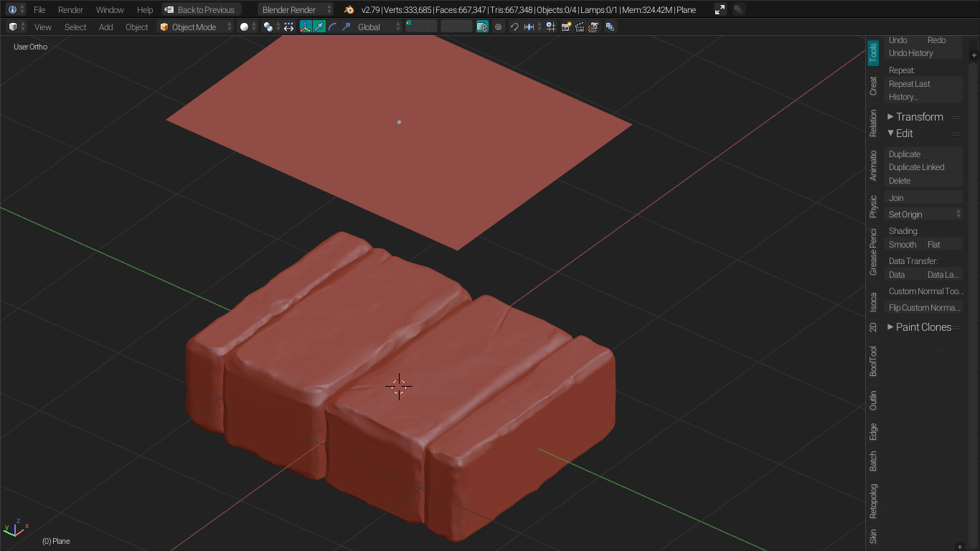The width and height of the screenshot is (980, 551).
Task: Switch to the Create tab
Action: [873, 86]
